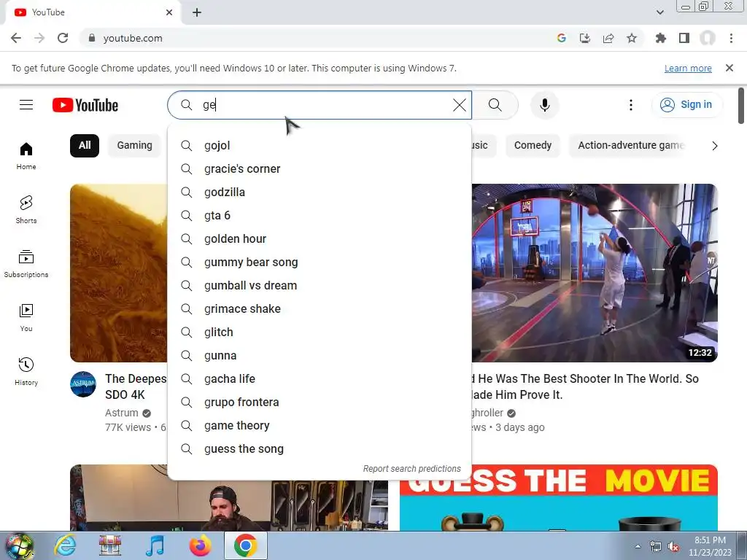The height and width of the screenshot is (560, 747).
Task: Open the Astrum video thumbnail
Action: (119, 273)
